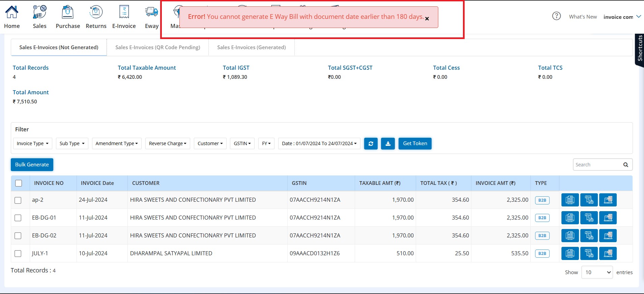Open the Sub Type filter dropdown
644x294 pixels.
[72, 143]
